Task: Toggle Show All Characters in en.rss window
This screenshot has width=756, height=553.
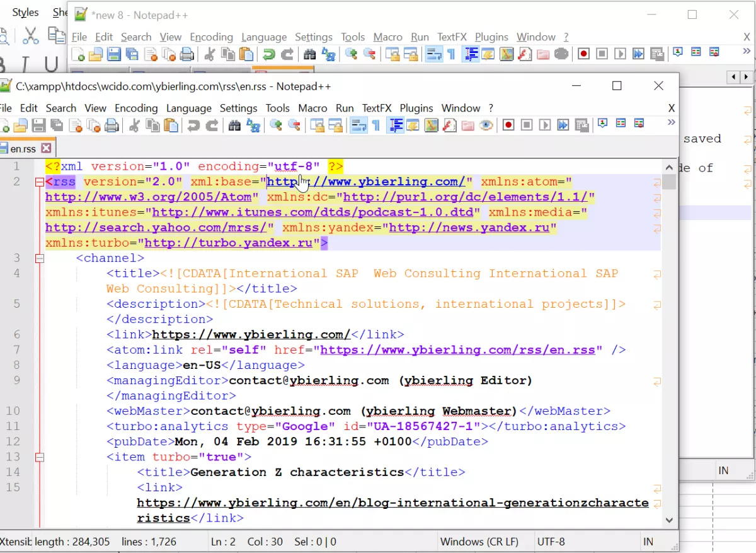Action: click(x=376, y=125)
